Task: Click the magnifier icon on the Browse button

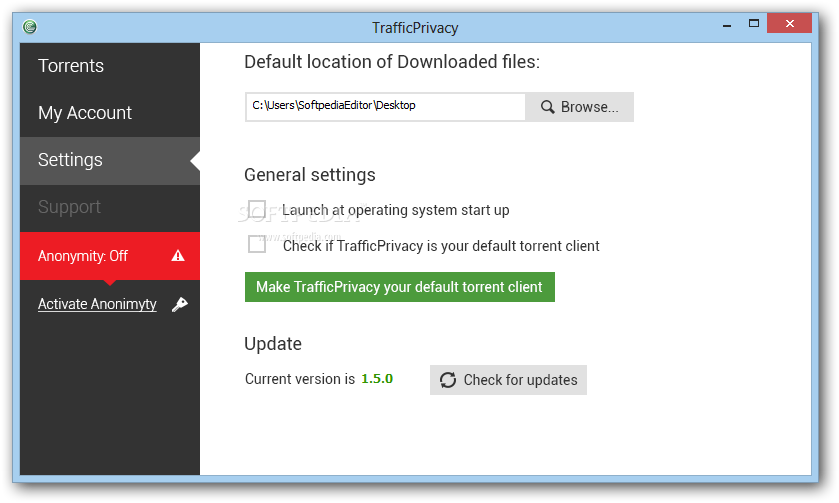Action: coord(547,106)
